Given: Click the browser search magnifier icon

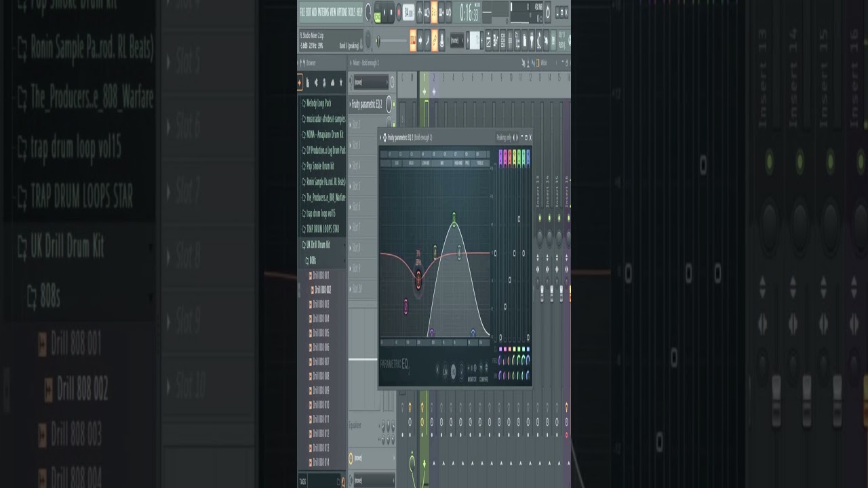Looking at the screenshot, I should (x=343, y=482).
